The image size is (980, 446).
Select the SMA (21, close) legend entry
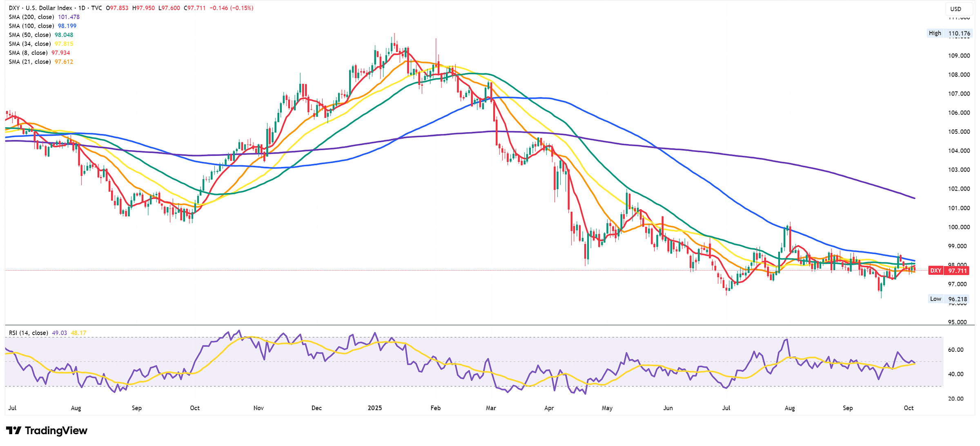click(30, 62)
